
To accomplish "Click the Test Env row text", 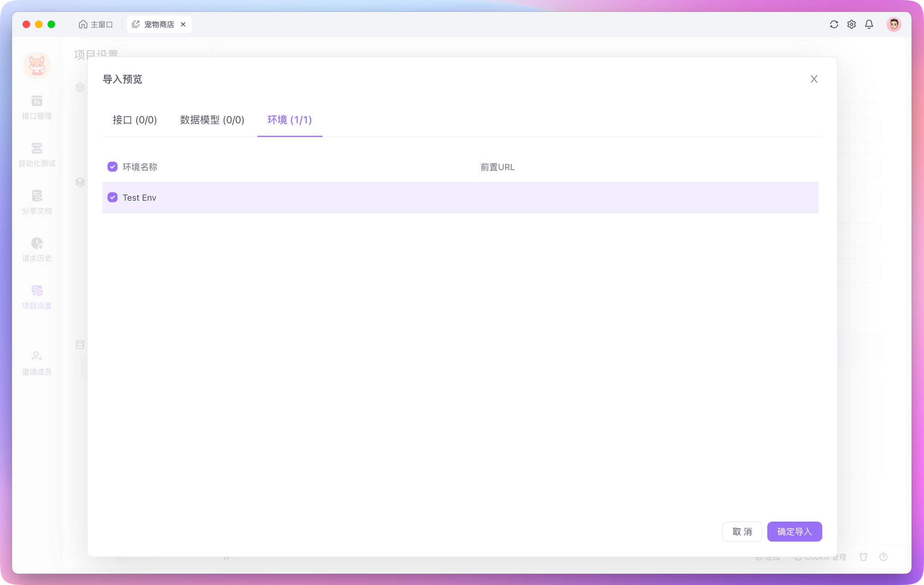I will [x=139, y=198].
